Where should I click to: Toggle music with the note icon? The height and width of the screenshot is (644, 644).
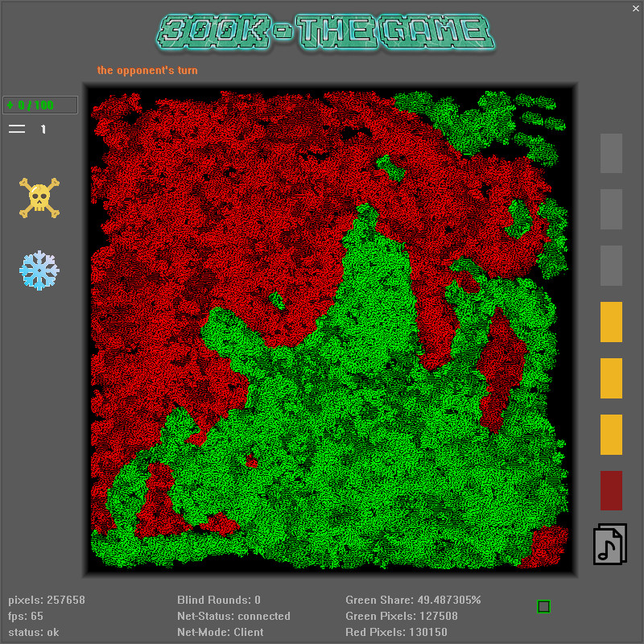[609, 543]
